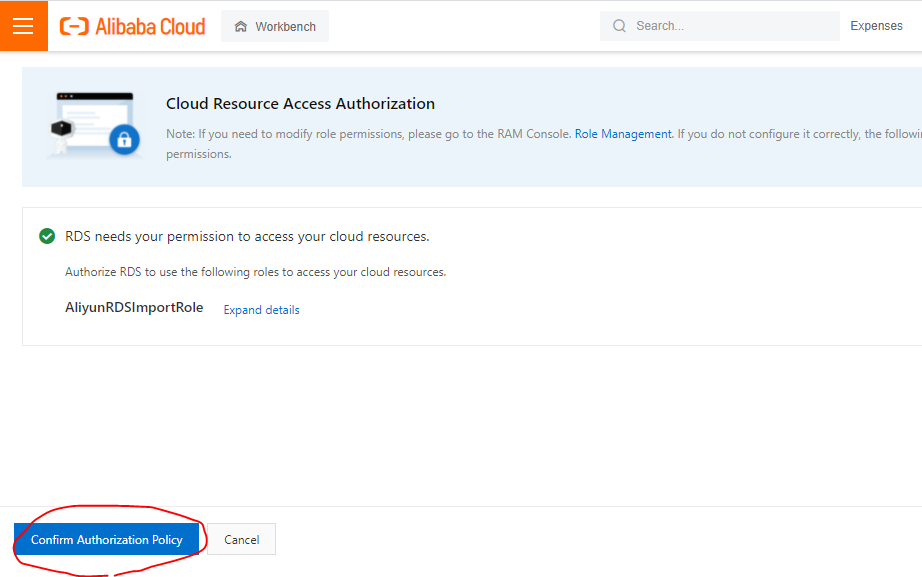Image resolution: width=922 pixels, height=577 pixels.
Task: Open the Expenses menu
Action: point(876,26)
